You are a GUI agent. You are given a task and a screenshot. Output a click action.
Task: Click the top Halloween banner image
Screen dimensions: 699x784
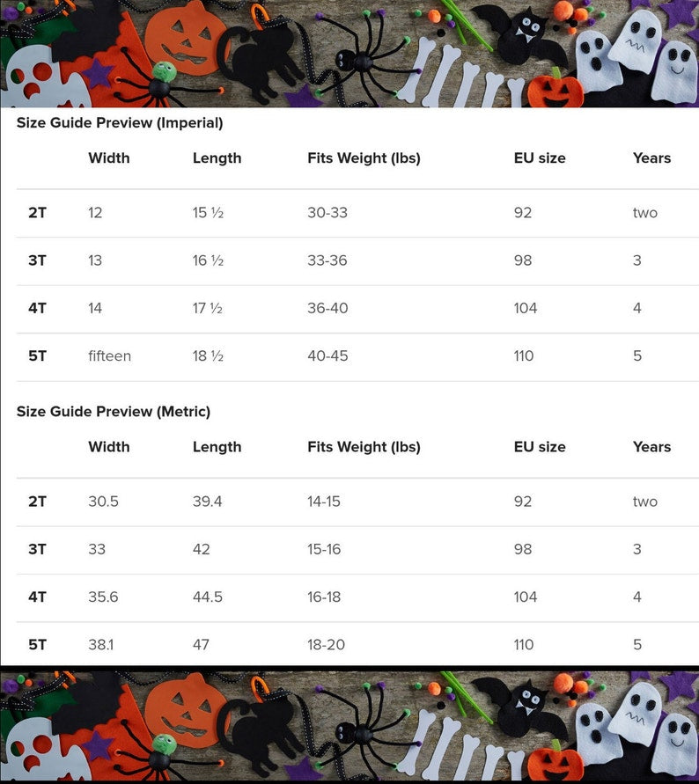coord(349,54)
